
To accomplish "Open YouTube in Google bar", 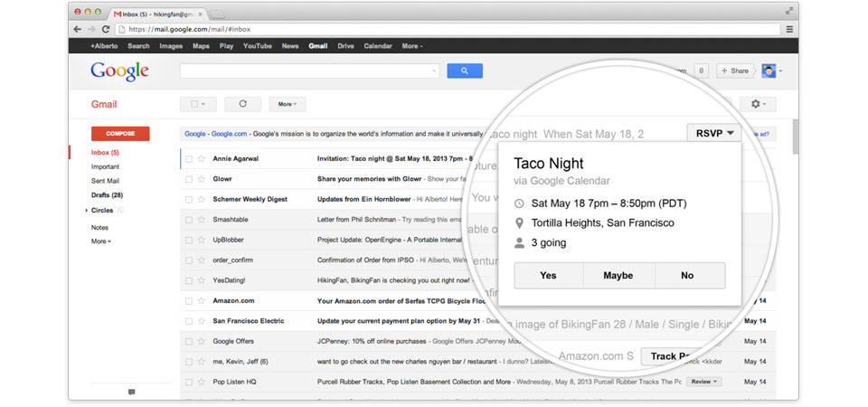I will point(258,46).
